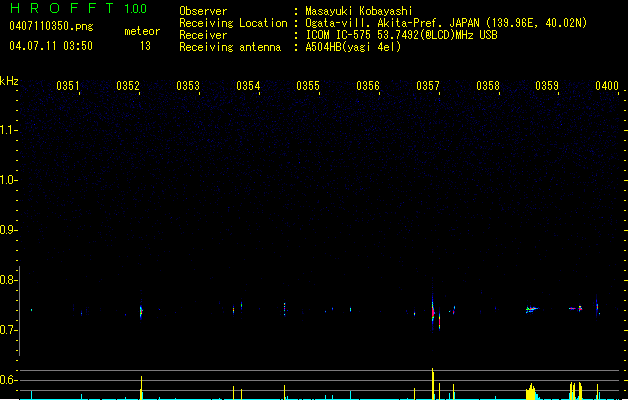Click the meteor count value 13
The image size is (629, 400).
click(x=145, y=46)
